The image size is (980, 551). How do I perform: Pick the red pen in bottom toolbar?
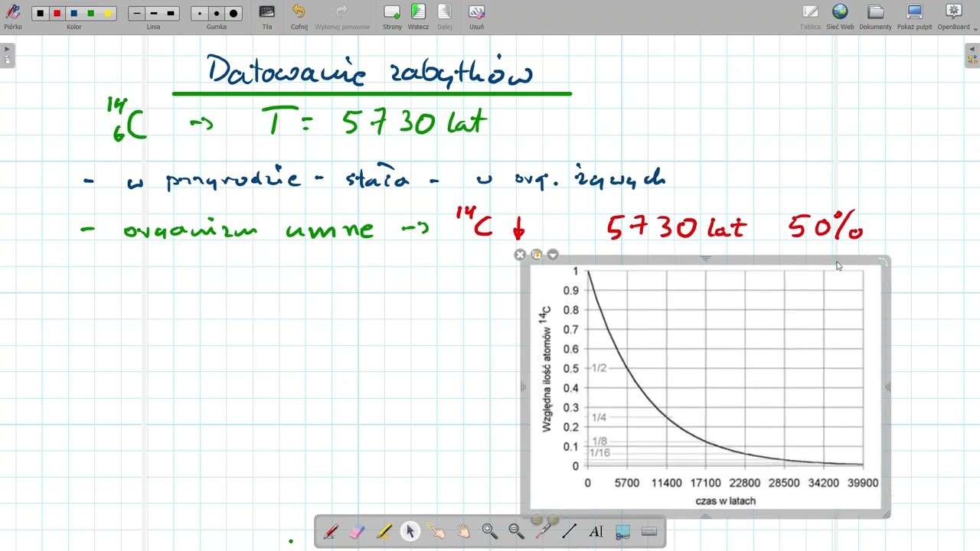(331, 531)
